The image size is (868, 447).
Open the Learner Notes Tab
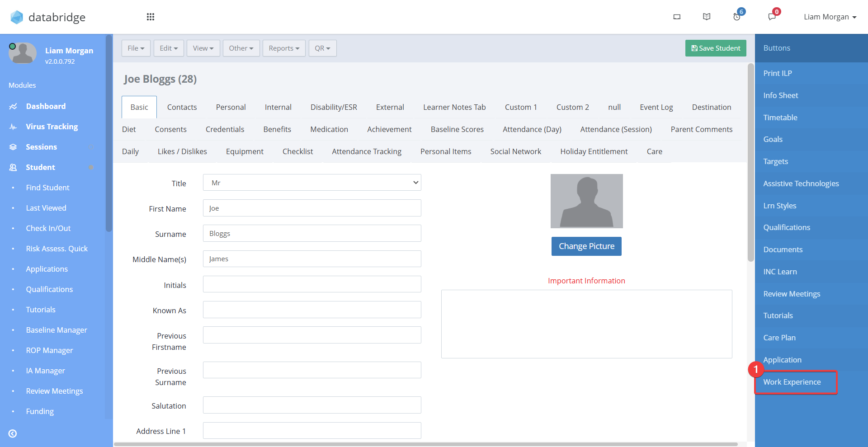454,107
